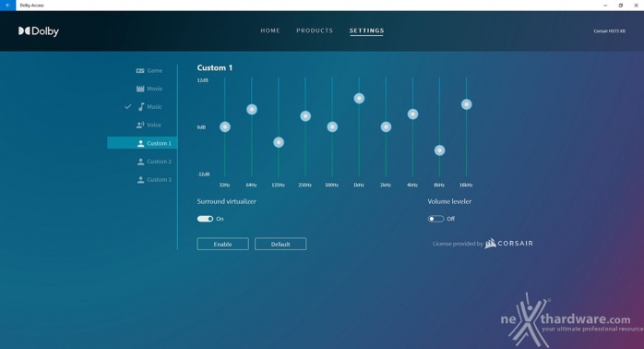Select the Music note preset icon
The image size is (644, 349).
(x=141, y=107)
